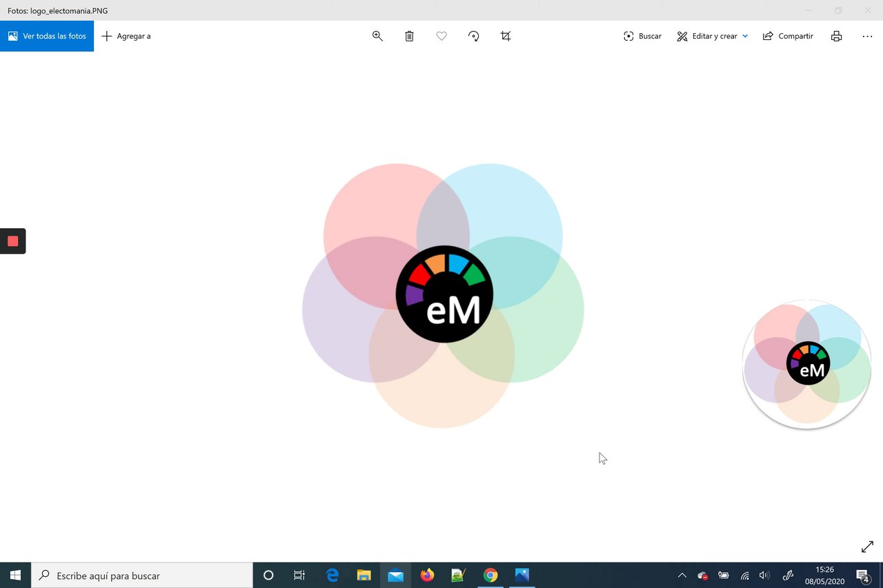Click the 'Escribe aquí para buscar' search box
Viewport: 883px width, 588px height.
[x=142, y=575]
